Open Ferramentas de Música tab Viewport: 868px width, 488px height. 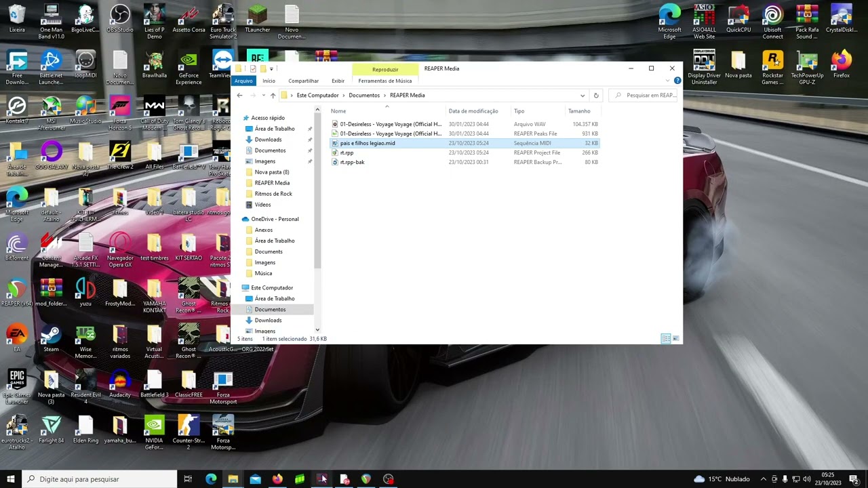pos(385,81)
